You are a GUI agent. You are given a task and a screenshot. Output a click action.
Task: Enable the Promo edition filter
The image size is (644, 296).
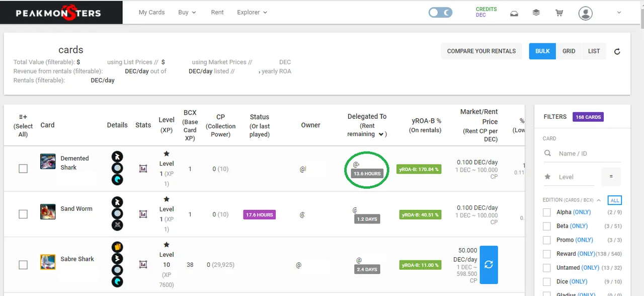coord(547,240)
